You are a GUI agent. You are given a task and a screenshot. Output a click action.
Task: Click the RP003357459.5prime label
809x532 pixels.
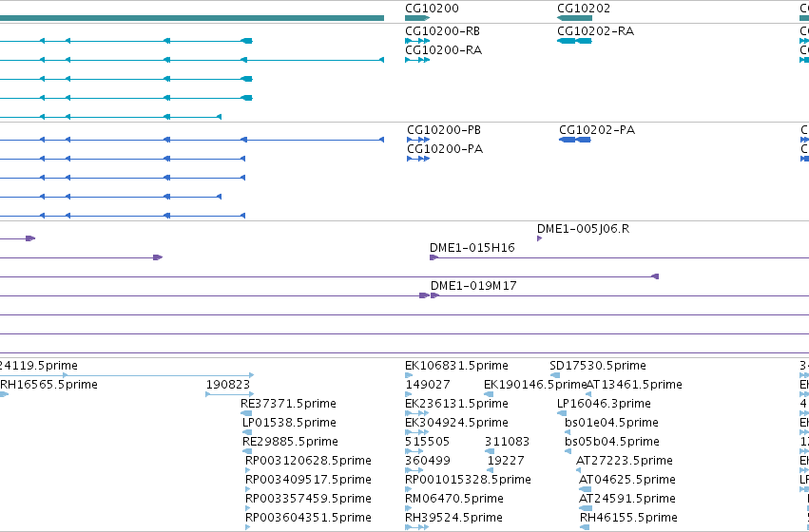pyautogui.click(x=308, y=499)
